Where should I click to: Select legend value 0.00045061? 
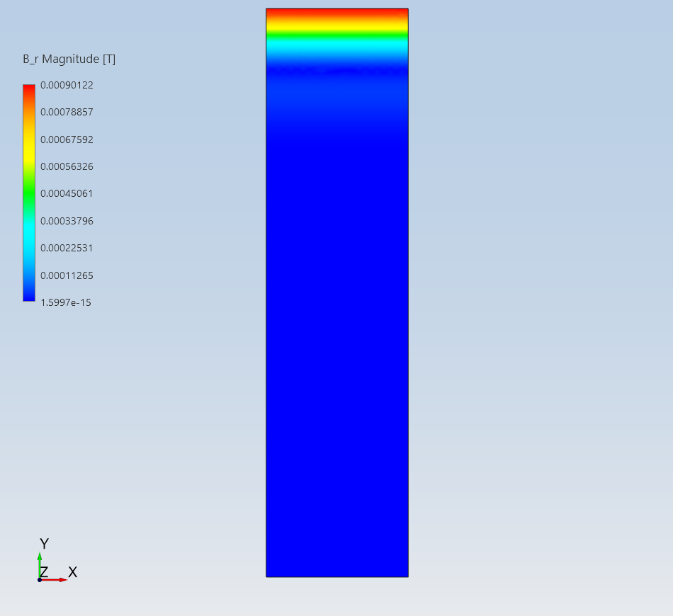click(x=67, y=193)
